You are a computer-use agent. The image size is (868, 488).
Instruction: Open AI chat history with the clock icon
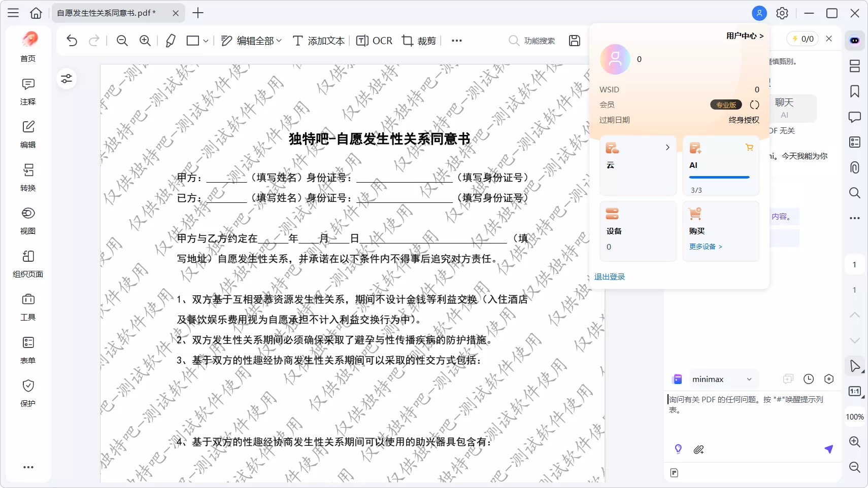coord(809,379)
